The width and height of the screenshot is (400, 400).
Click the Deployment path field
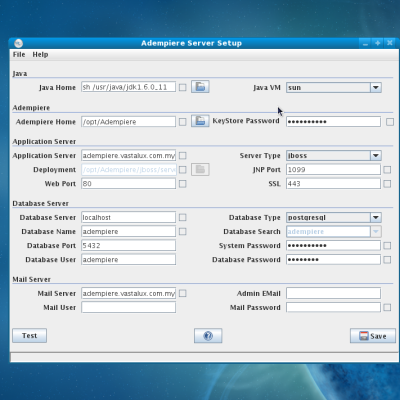129,170
